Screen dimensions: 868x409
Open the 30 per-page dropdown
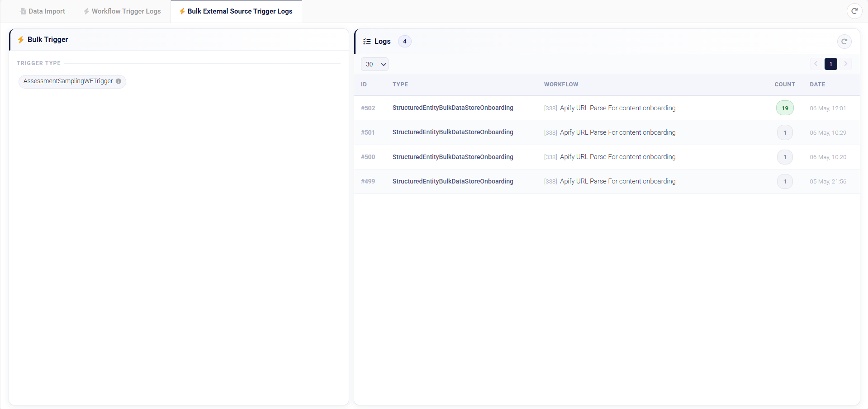click(375, 64)
